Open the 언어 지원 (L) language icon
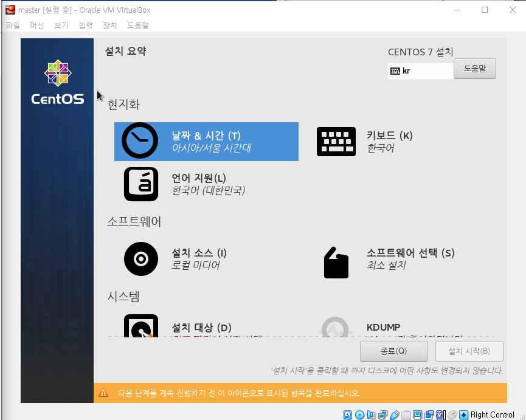This screenshot has width=526, height=420. [x=141, y=184]
